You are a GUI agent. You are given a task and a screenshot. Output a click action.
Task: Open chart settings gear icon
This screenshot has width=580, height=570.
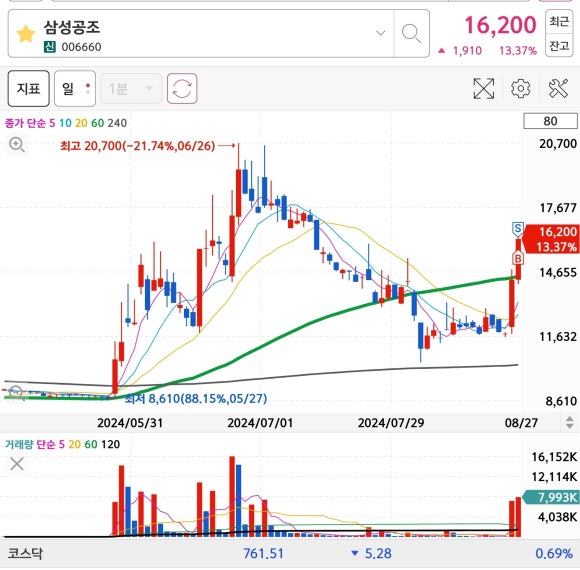pos(520,89)
